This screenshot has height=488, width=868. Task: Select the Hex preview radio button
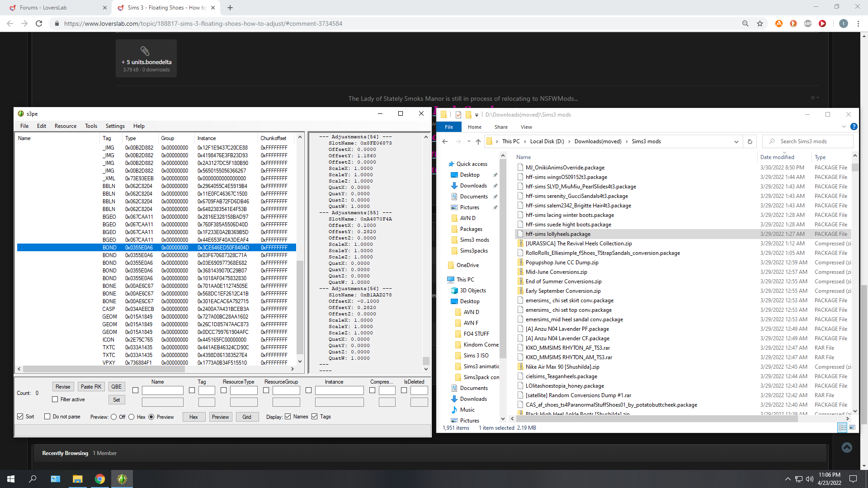[132, 417]
